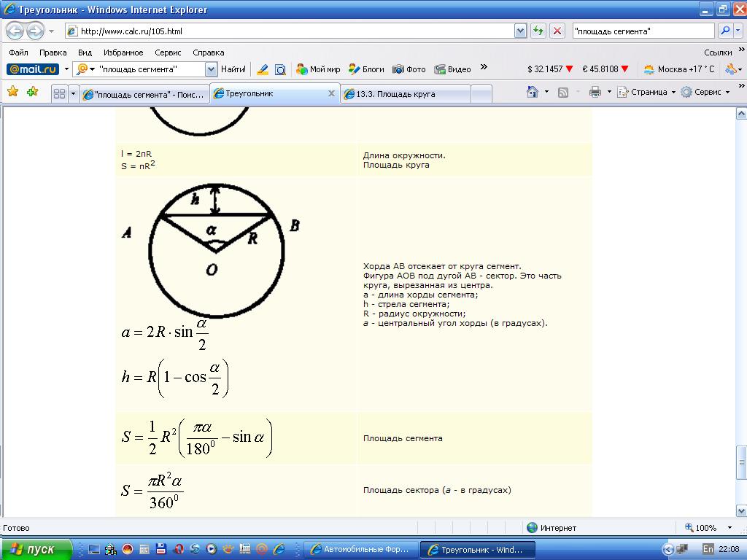The image size is (747, 560).
Task: Click the search box with "площадь сегмента"
Action: pos(643,31)
